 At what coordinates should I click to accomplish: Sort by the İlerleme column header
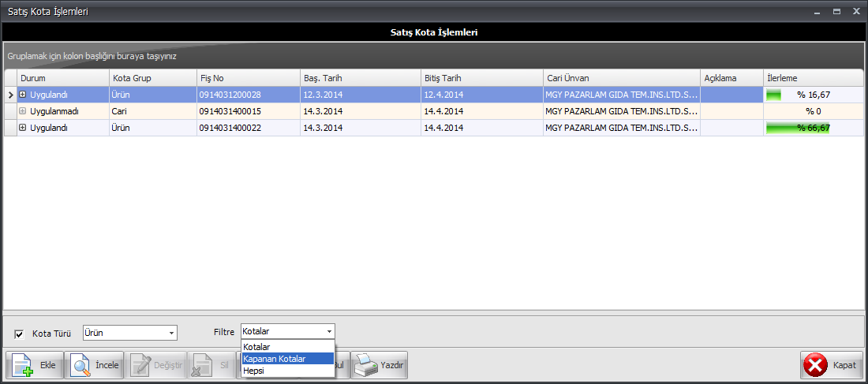click(x=814, y=78)
